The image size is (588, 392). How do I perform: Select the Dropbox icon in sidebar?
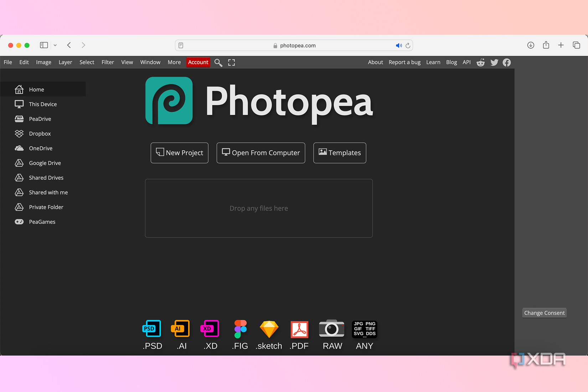19,134
